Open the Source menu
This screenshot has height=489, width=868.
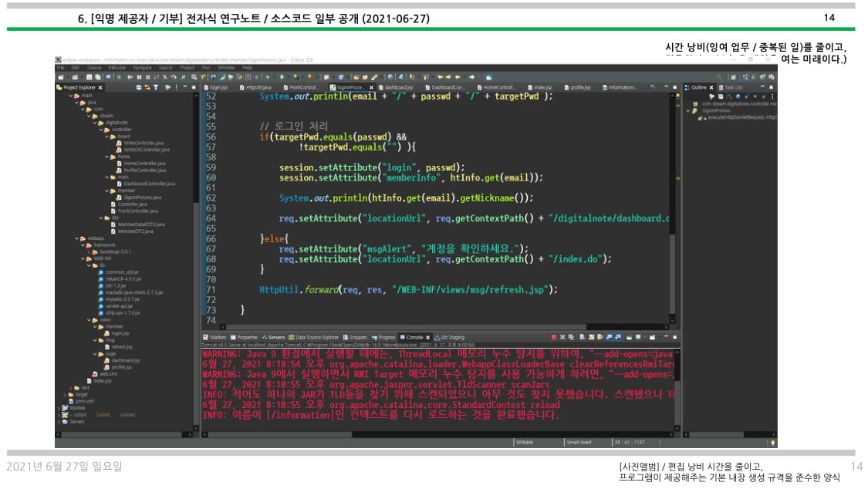(94, 68)
